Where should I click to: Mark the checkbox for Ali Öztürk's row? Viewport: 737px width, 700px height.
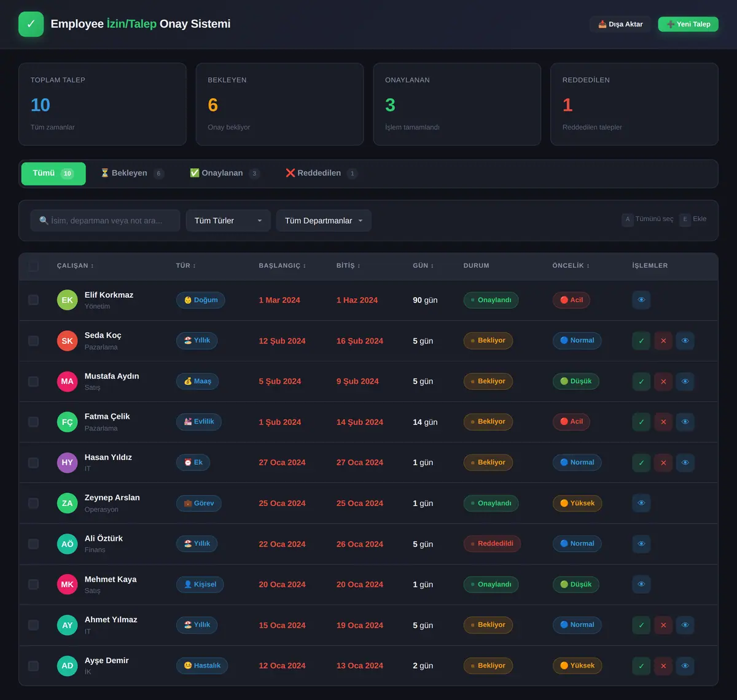pyautogui.click(x=33, y=543)
